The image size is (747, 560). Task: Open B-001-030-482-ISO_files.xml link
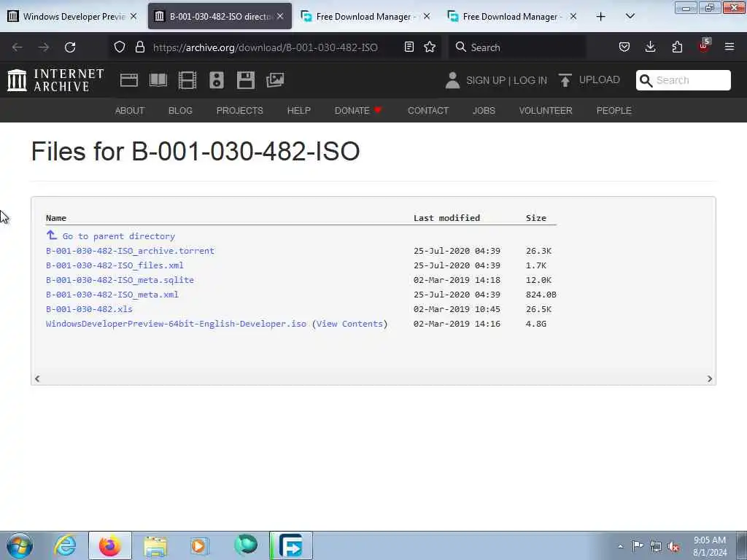[115, 265]
